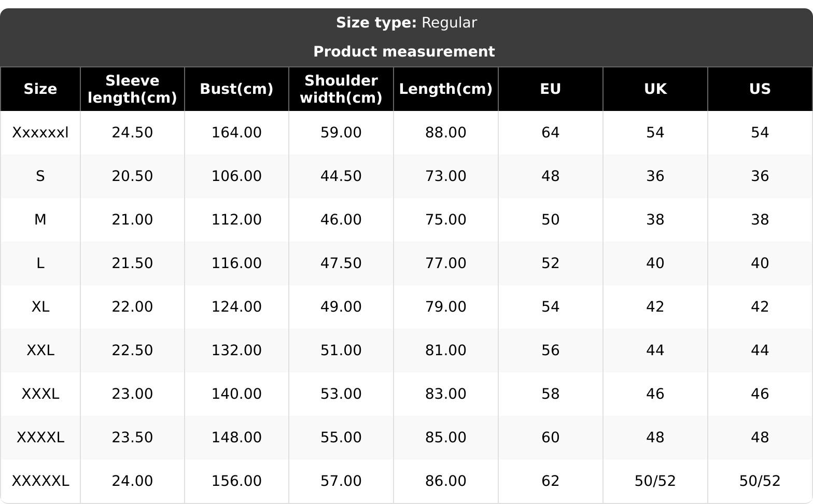This screenshot has height=504, width=813.
Task: Click the XXXXXL size label
Action: [x=40, y=481]
